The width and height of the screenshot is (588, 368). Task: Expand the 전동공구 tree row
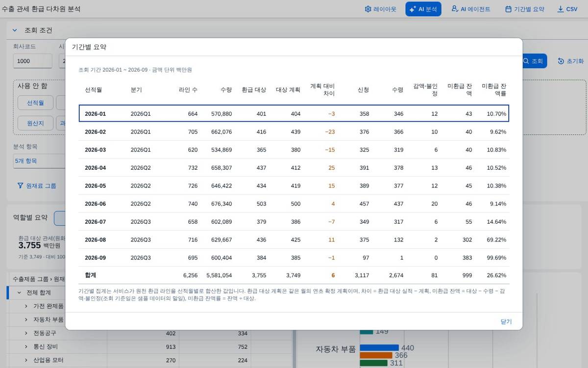[26, 333]
